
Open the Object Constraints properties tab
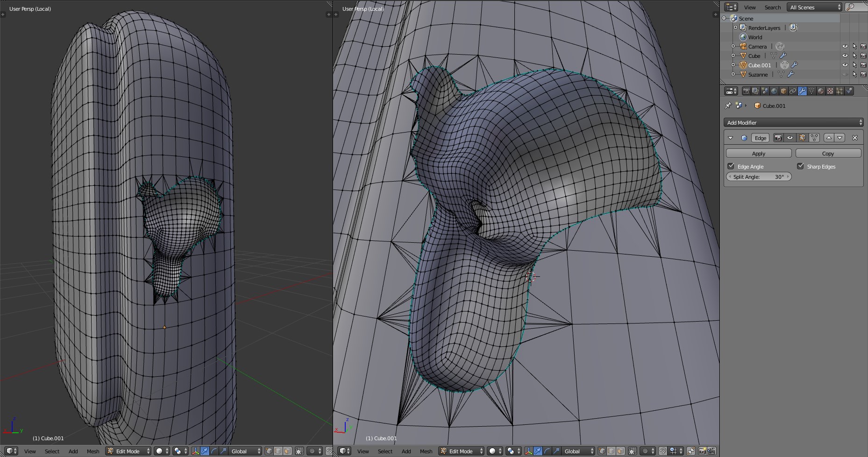(x=793, y=91)
